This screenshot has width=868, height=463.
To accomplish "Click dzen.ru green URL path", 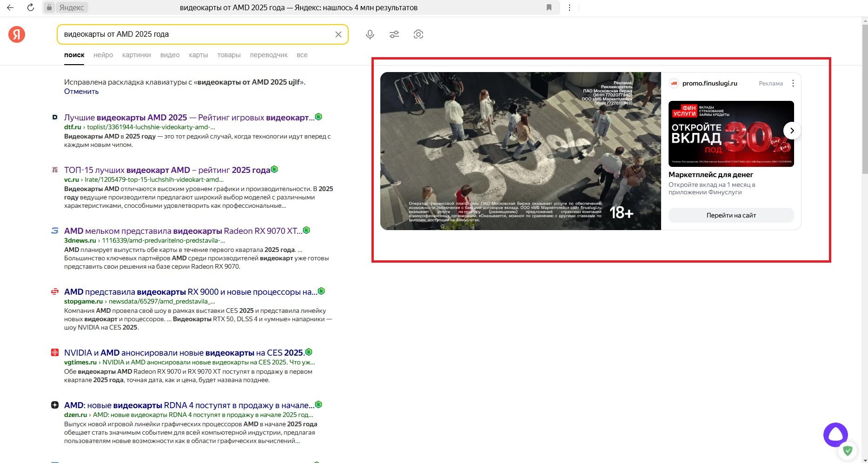I will click(189, 415).
